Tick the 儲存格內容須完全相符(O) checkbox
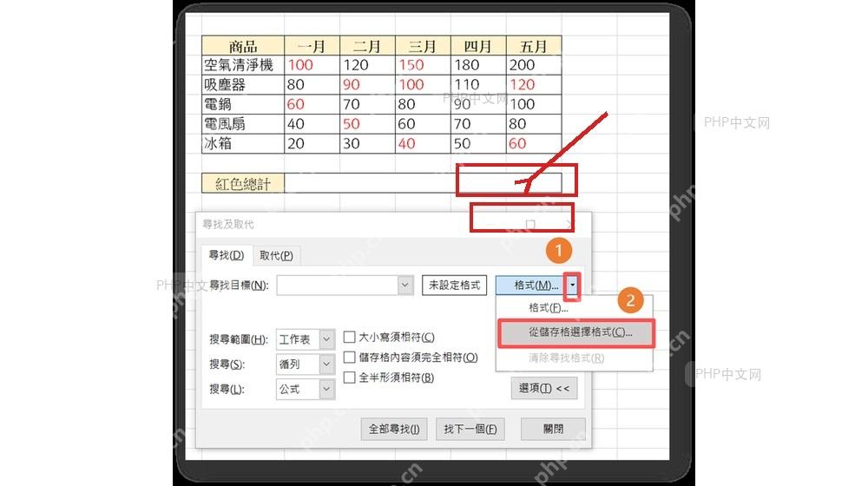This screenshot has height=486, width=868. click(349, 357)
